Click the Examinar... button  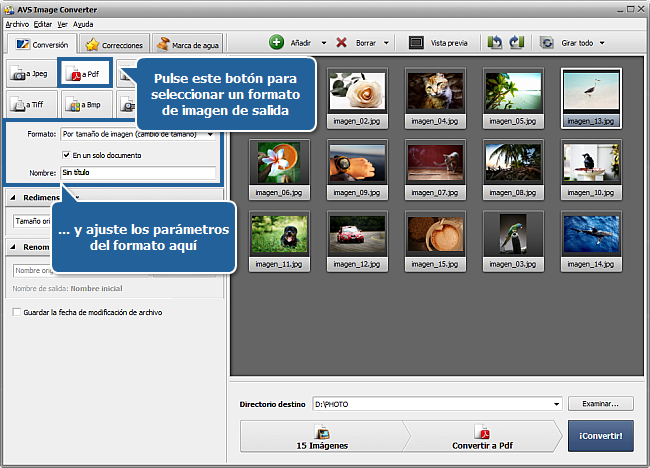point(600,404)
